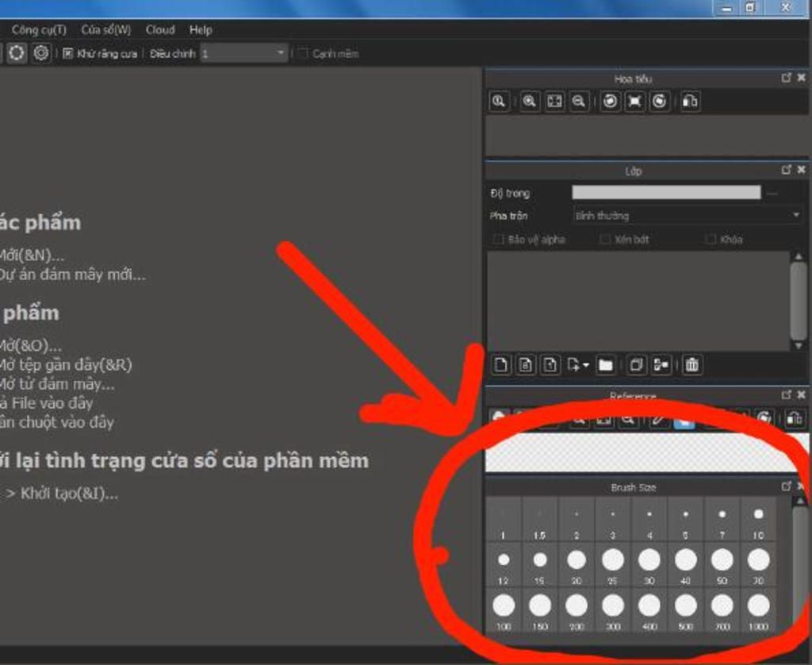812x665 pixels.
Task: Click the Brush Size panel scrollbar
Action: pyautogui.click(x=799, y=565)
